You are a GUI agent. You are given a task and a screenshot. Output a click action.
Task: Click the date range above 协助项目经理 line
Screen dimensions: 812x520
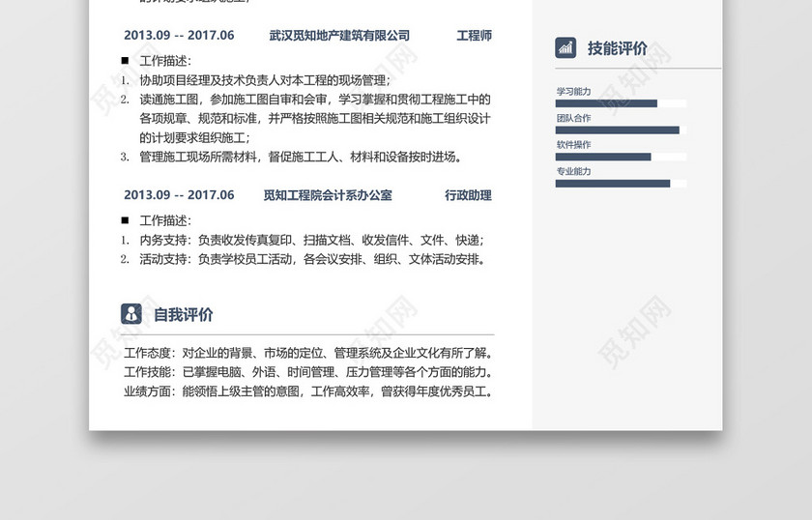(179, 35)
